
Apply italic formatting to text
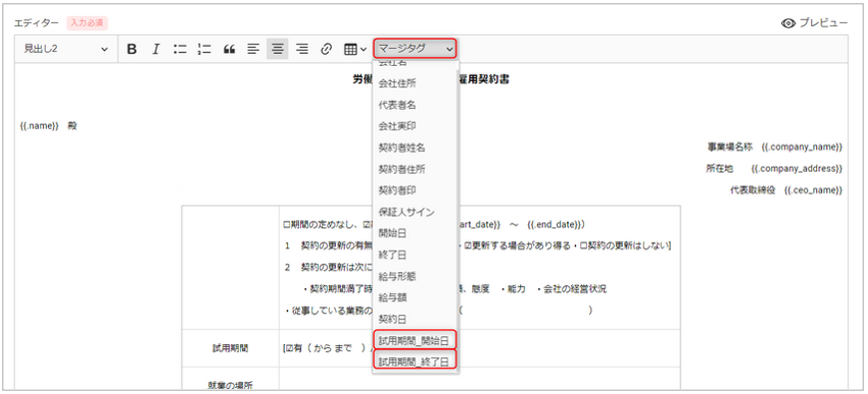click(x=155, y=49)
